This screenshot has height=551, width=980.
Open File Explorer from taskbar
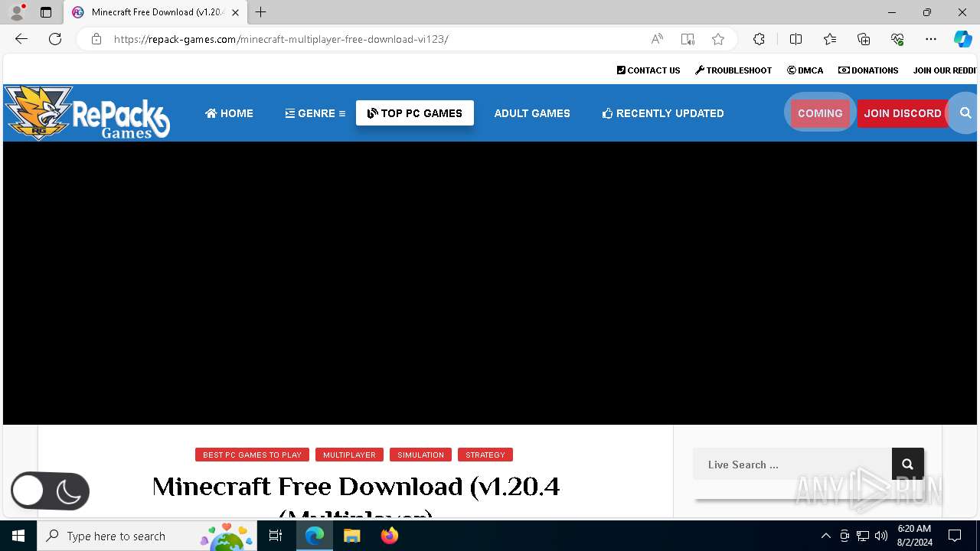(x=351, y=536)
